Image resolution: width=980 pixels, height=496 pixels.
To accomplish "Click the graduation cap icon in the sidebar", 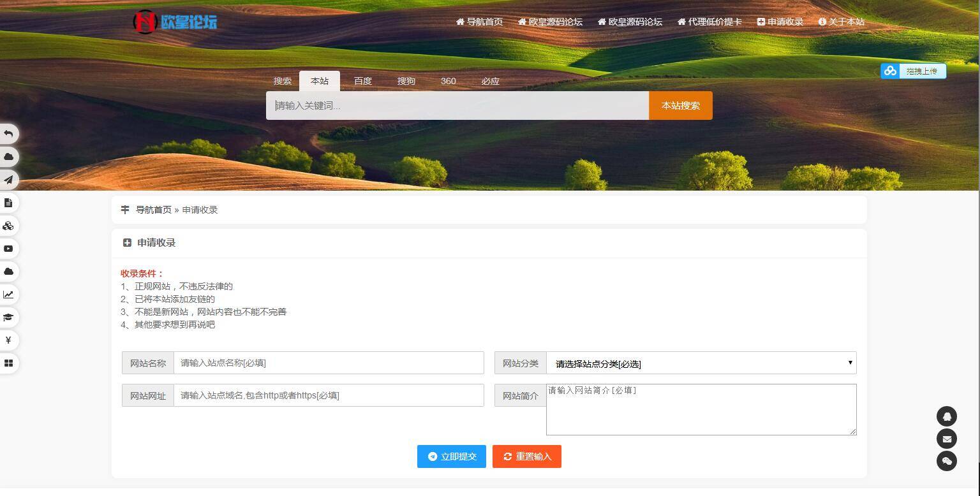I will tap(8, 317).
